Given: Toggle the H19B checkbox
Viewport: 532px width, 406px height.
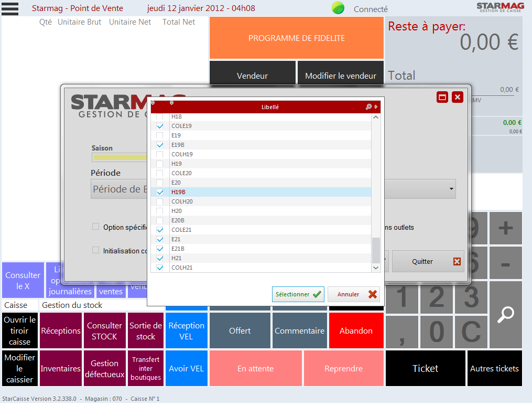Looking at the screenshot, I should tap(160, 192).
